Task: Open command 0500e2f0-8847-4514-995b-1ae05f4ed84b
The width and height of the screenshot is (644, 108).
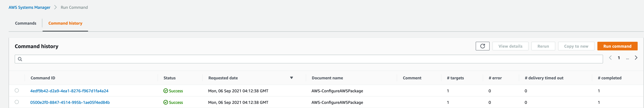Action: 70,102
